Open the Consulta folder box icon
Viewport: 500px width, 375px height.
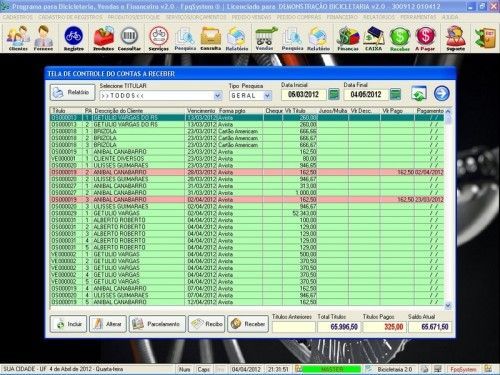[x=211, y=38]
